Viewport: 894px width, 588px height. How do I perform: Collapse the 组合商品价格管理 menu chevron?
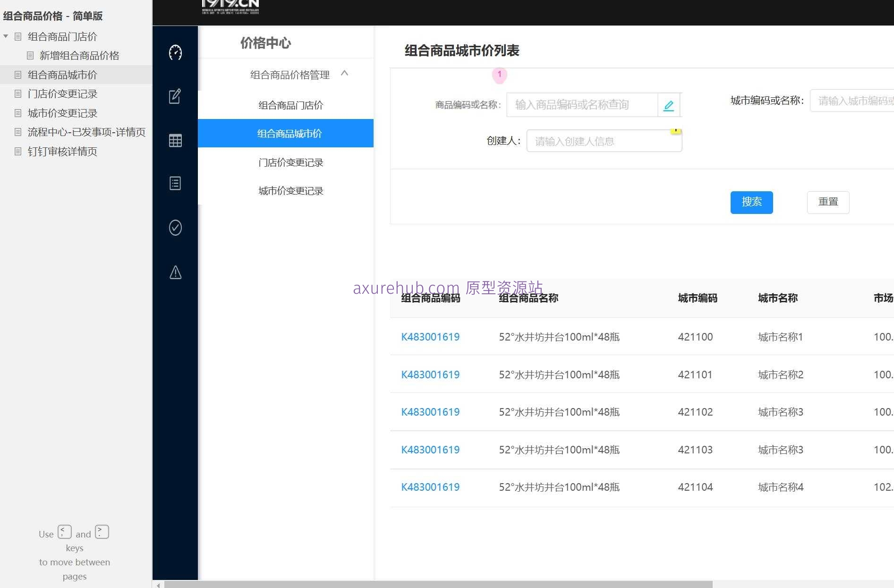click(345, 73)
